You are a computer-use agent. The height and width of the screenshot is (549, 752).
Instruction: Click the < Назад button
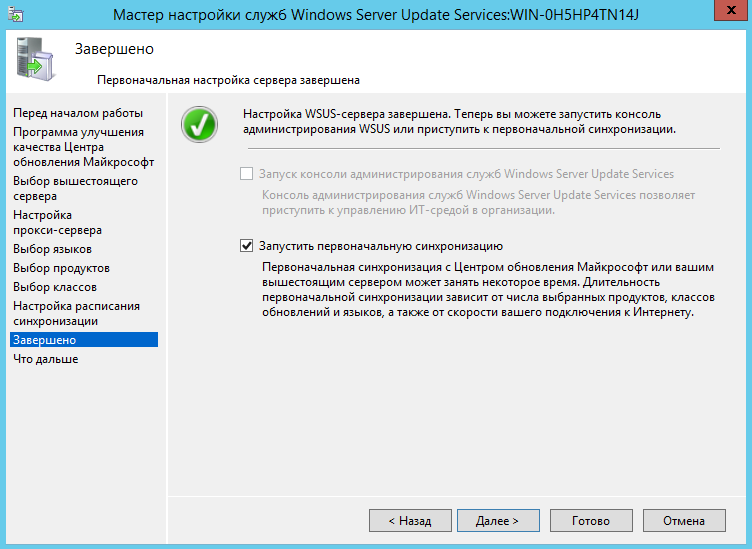411,521
